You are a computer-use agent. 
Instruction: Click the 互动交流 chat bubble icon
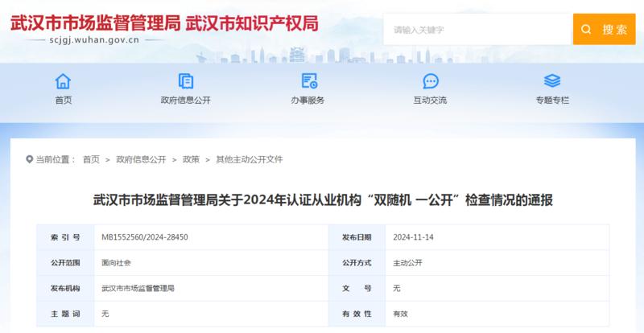431,81
